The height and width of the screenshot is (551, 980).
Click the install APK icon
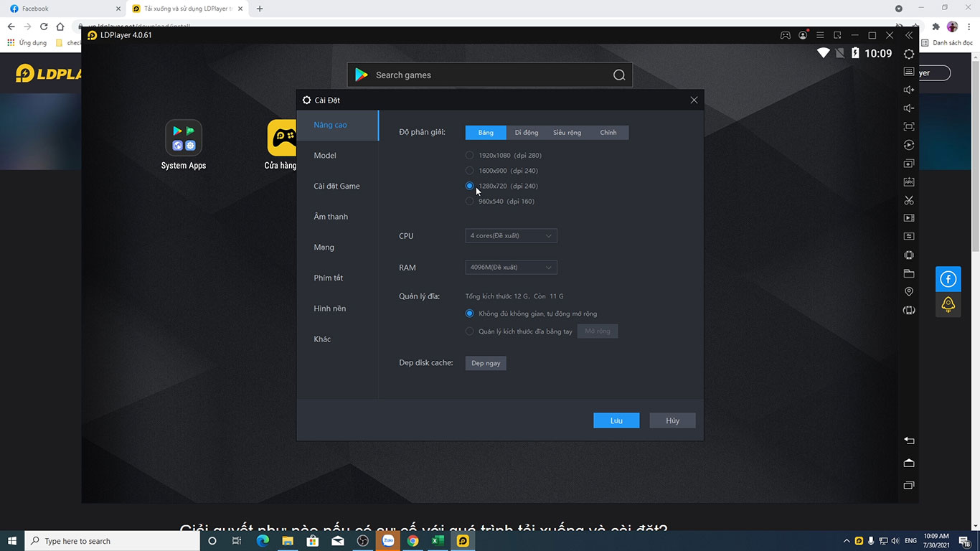pos(909,182)
